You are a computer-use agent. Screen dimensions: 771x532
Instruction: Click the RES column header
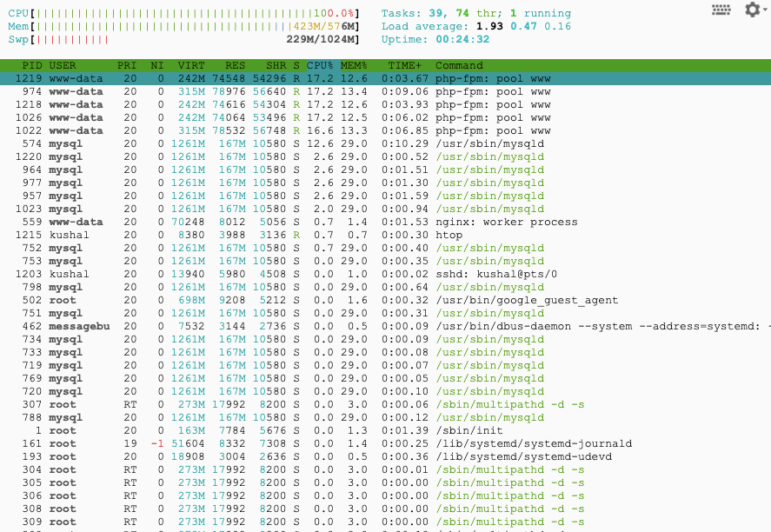[235, 65]
